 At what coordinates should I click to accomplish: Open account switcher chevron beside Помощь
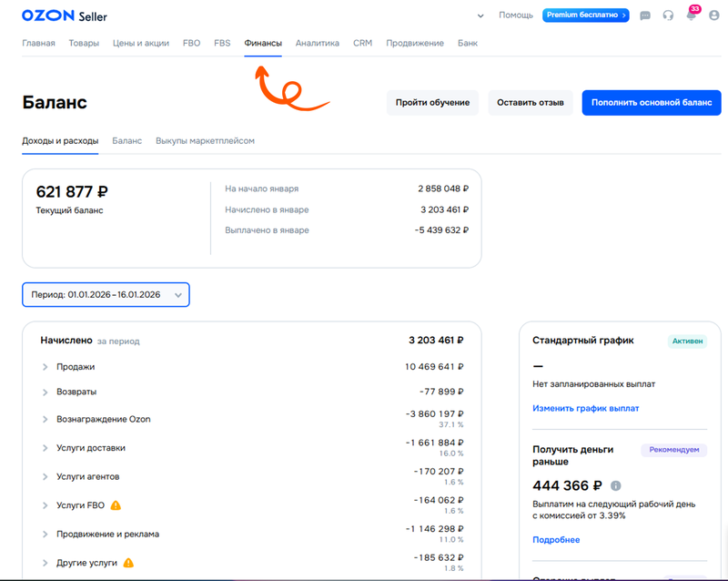pos(480,15)
